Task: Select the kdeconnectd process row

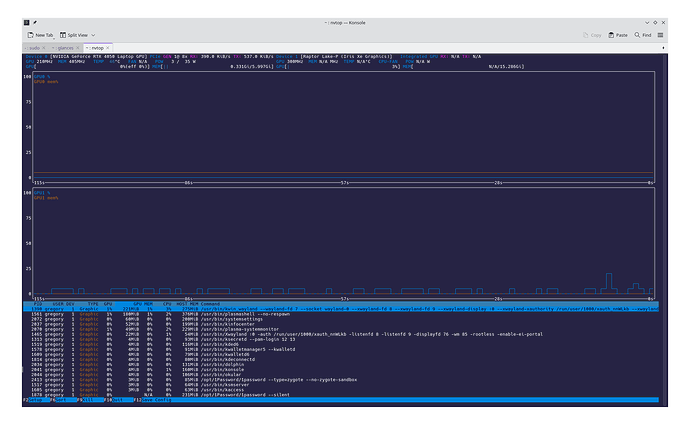Action: 341,359
